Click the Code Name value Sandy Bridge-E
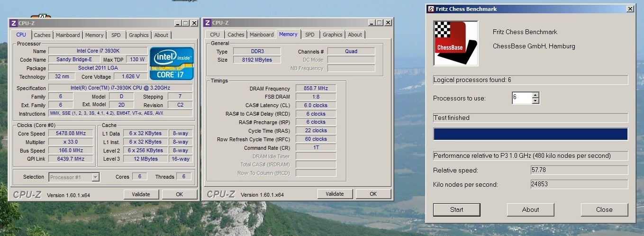The image size is (644, 236). point(74,59)
